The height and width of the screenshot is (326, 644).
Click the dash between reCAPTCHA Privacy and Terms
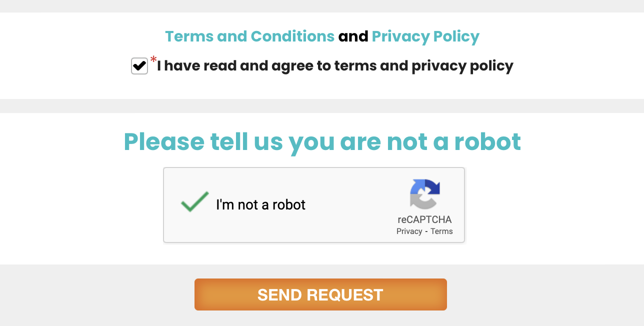tap(426, 231)
